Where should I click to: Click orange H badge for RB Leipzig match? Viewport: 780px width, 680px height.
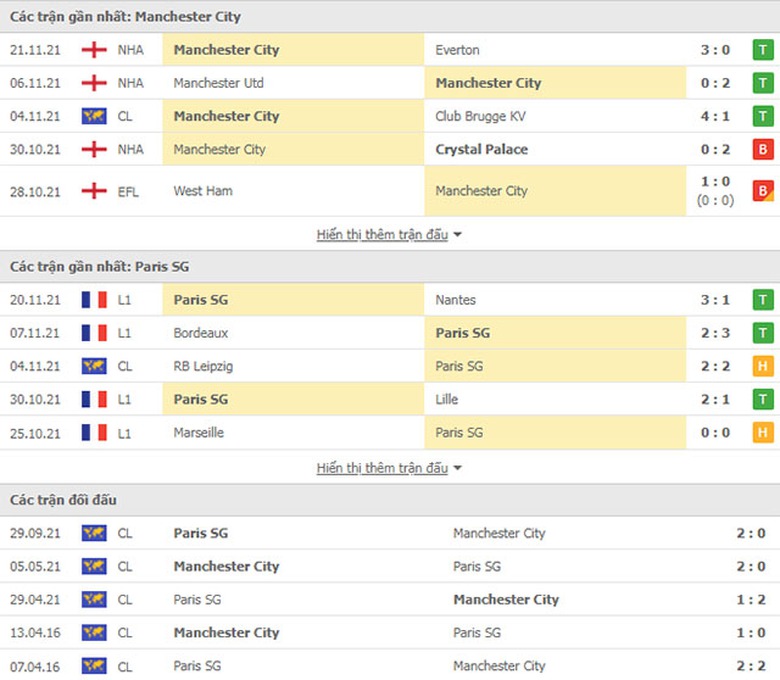point(763,366)
